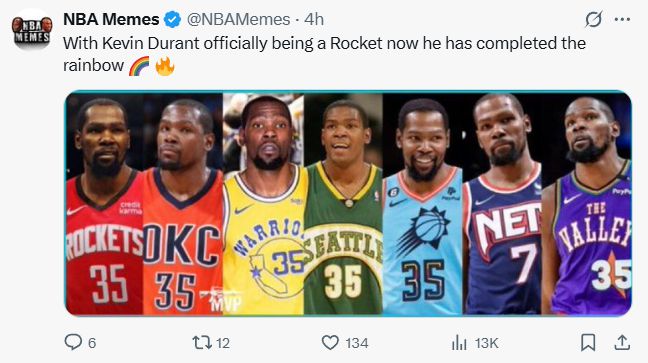Open the reply comment icon
The width and height of the screenshot is (648, 363).
pos(73,342)
